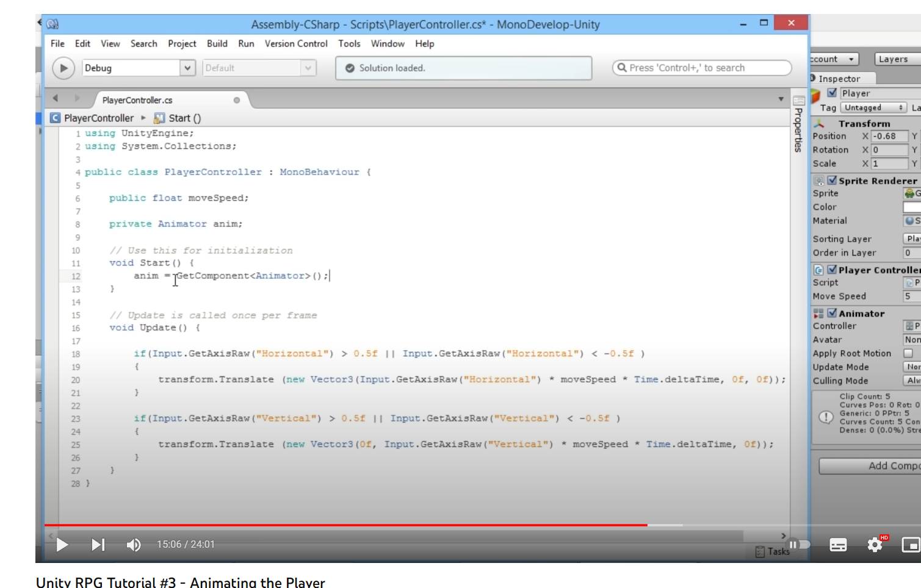Enable the Apply Root Motion checkbox
The image size is (921, 588).
pyautogui.click(x=908, y=353)
